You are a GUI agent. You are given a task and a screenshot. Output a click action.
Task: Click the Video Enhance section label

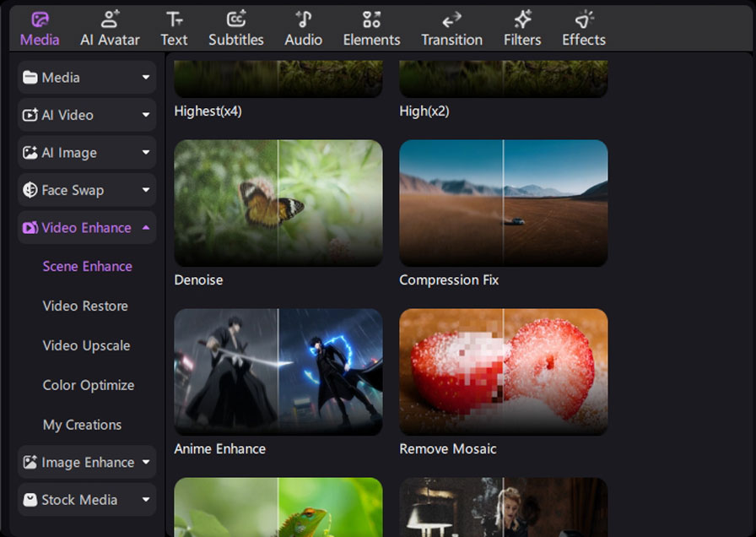[x=86, y=228]
